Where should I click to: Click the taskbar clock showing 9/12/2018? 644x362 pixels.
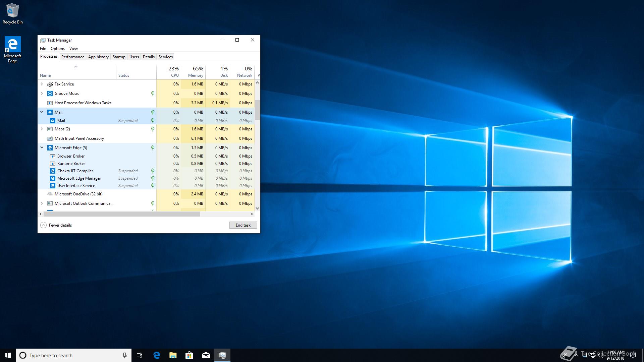click(615, 355)
